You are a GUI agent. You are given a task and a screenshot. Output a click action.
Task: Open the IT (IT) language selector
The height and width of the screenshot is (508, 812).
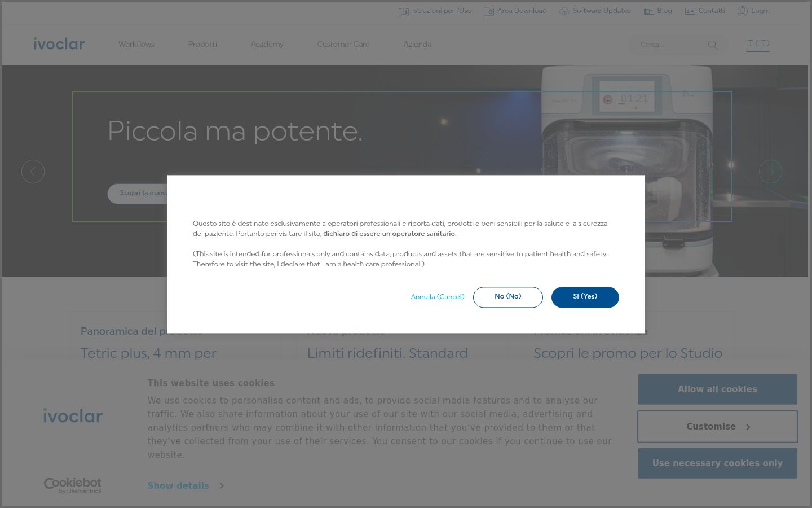pyautogui.click(x=757, y=44)
